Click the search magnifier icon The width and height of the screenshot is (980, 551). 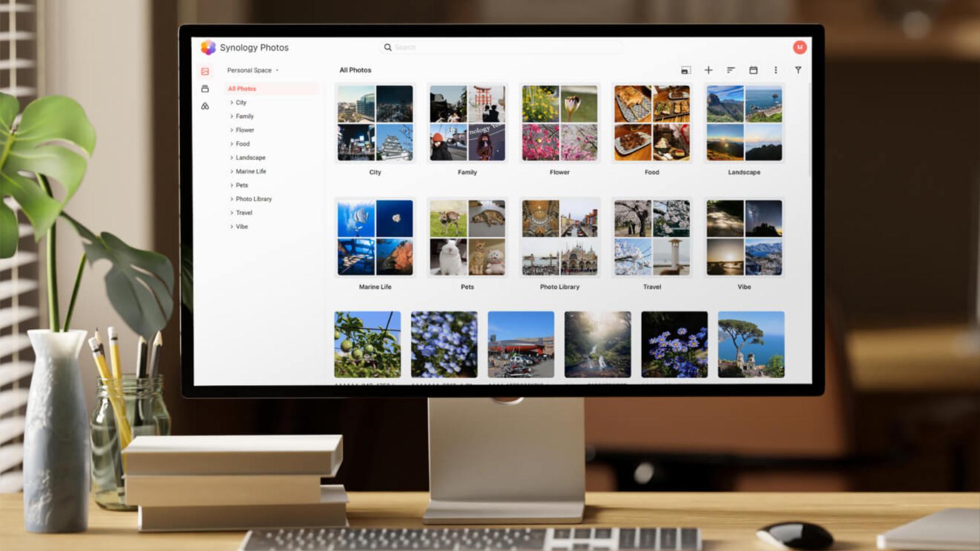point(388,47)
